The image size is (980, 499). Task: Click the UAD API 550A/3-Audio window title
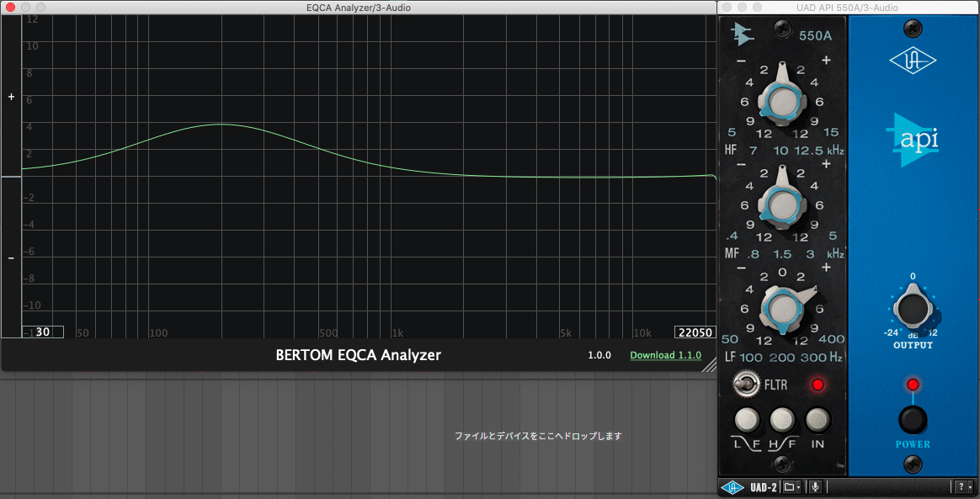pos(848,8)
